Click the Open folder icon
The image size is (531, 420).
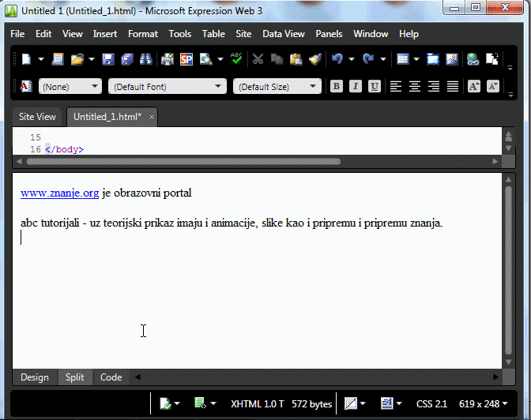(x=77, y=59)
